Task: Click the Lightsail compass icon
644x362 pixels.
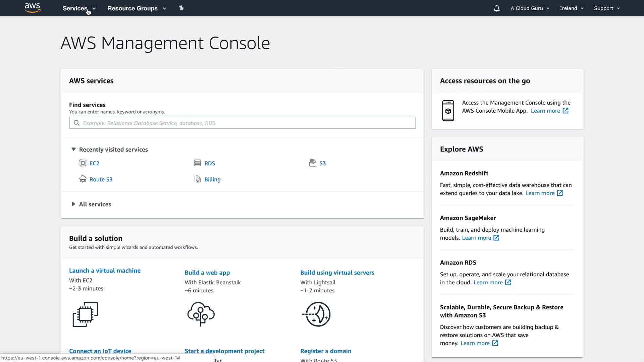Action: pos(317,314)
